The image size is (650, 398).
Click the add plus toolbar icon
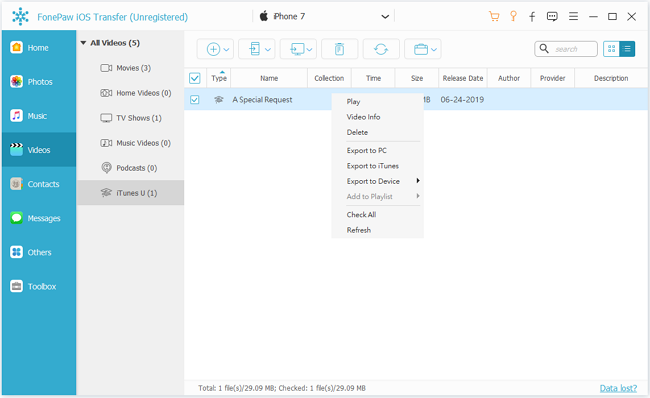213,49
